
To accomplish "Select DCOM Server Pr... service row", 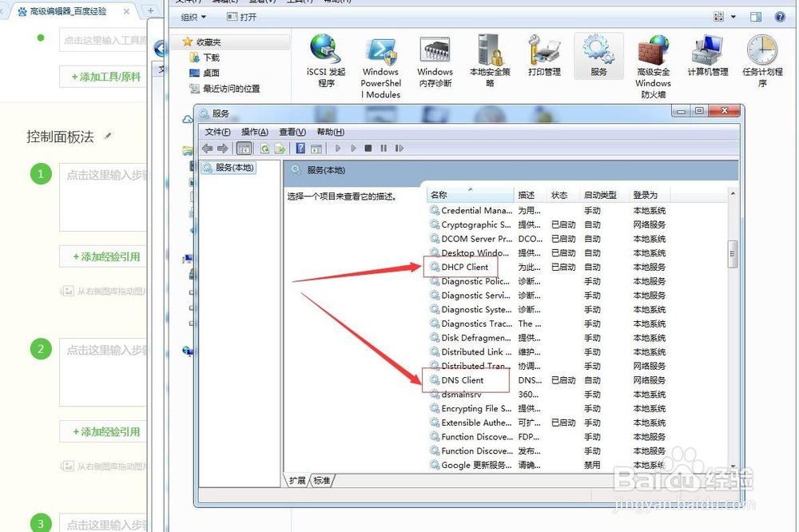I will click(x=548, y=239).
